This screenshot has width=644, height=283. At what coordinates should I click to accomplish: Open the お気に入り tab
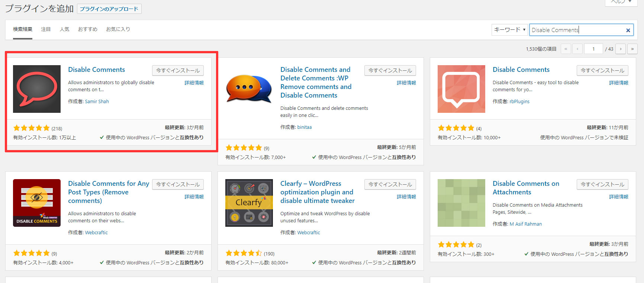tap(118, 29)
